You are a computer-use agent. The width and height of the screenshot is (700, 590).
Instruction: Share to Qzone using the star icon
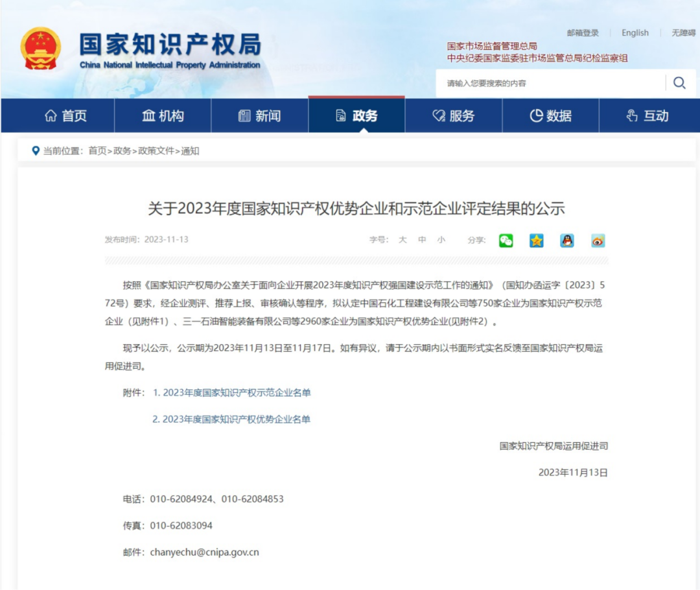(537, 240)
